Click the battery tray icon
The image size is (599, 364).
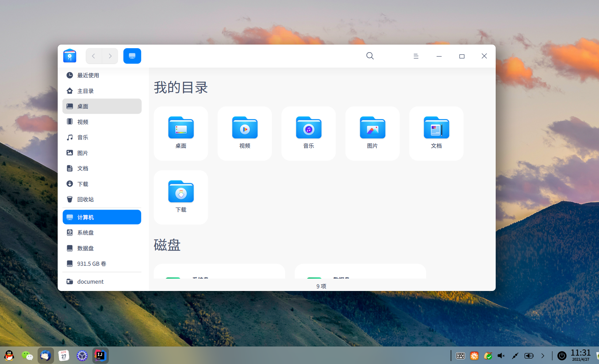[x=529, y=356]
